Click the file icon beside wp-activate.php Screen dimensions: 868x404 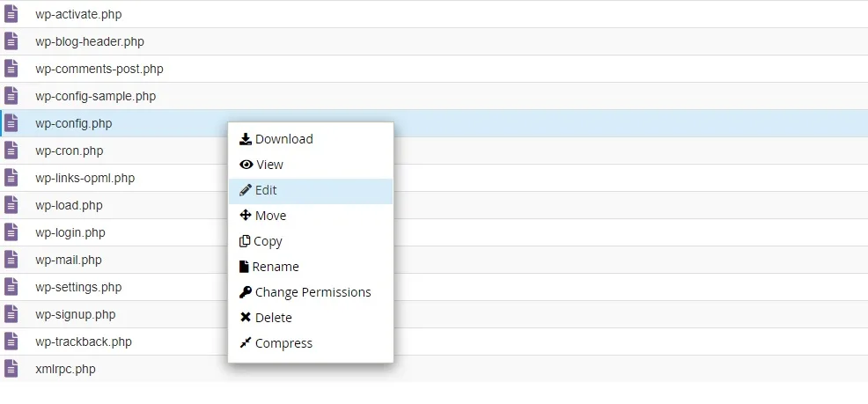(11, 14)
